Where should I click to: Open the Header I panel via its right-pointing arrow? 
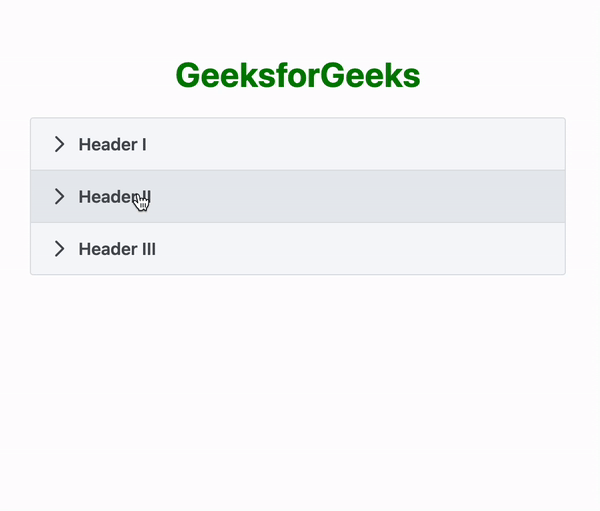(x=59, y=144)
